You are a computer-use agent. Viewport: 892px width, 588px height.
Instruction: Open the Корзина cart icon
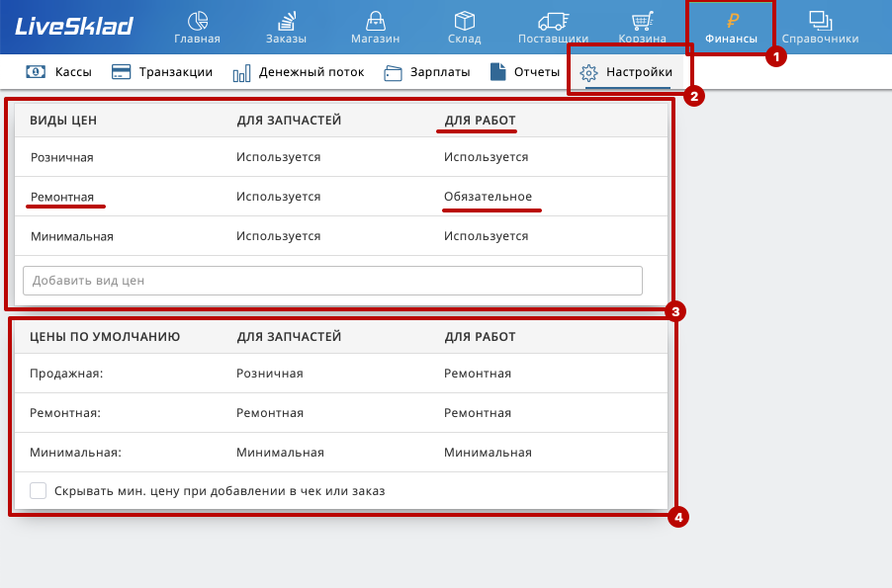(642, 21)
